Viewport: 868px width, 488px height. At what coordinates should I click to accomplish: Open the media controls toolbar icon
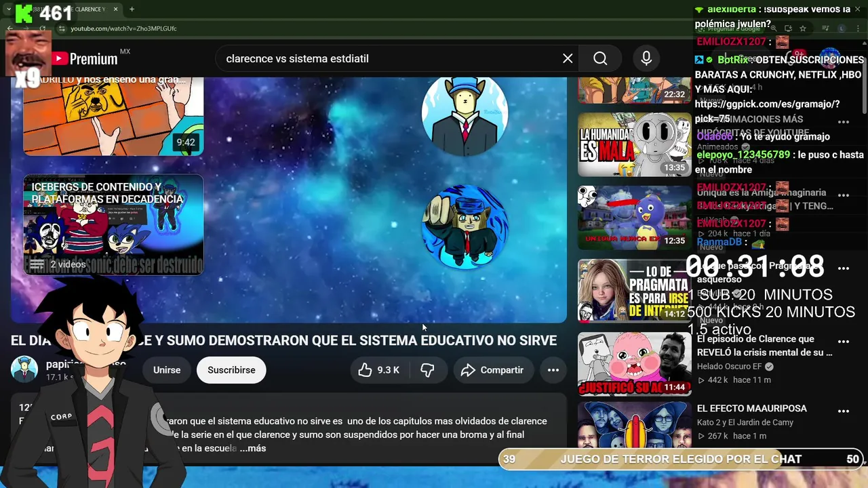click(x=825, y=28)
